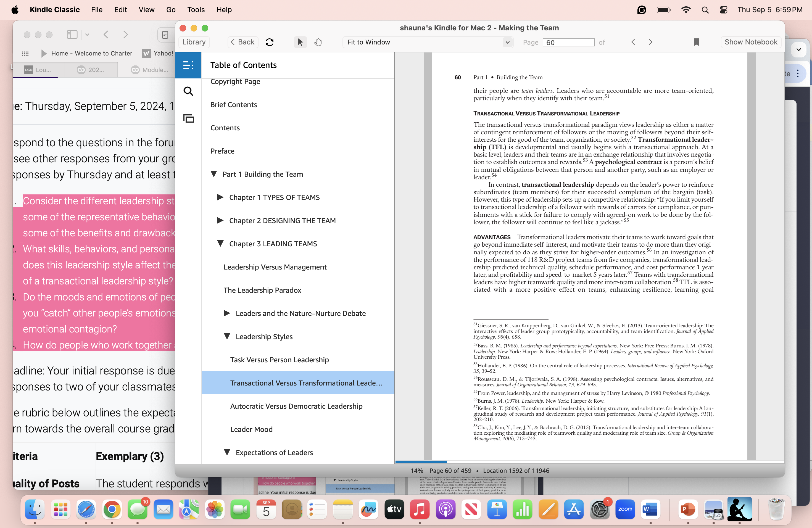The height and width of the screenshot is (528, 812).
Task: Open the Tools menu
Action: [196, 10]
